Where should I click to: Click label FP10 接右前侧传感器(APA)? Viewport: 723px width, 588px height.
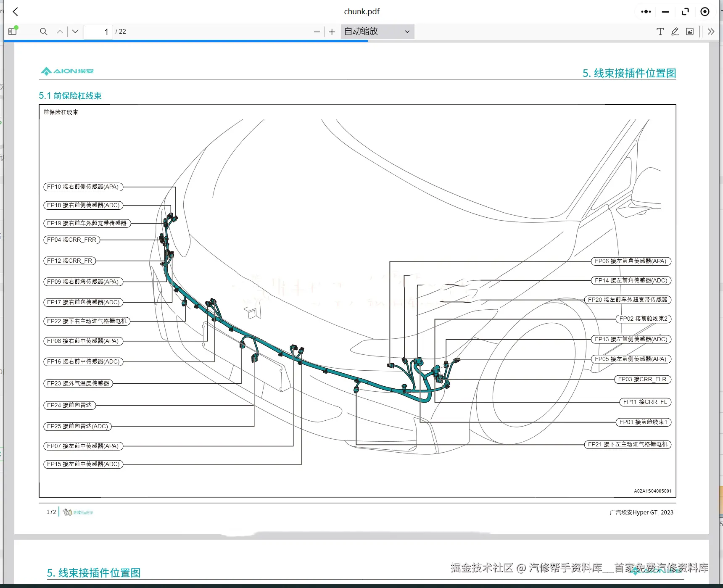tap(83, 187)
